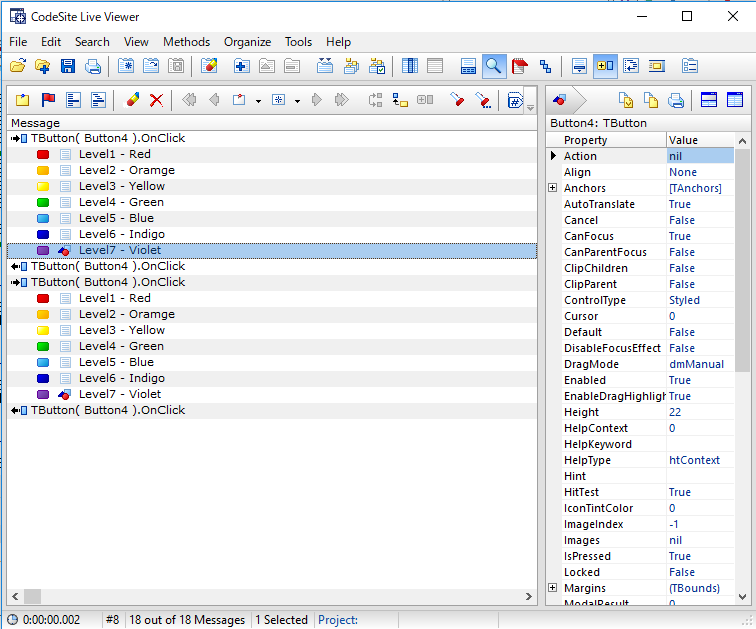Click the 'Project:' status bar label
The image size is (756, 629).
click(x=338, y=620)
